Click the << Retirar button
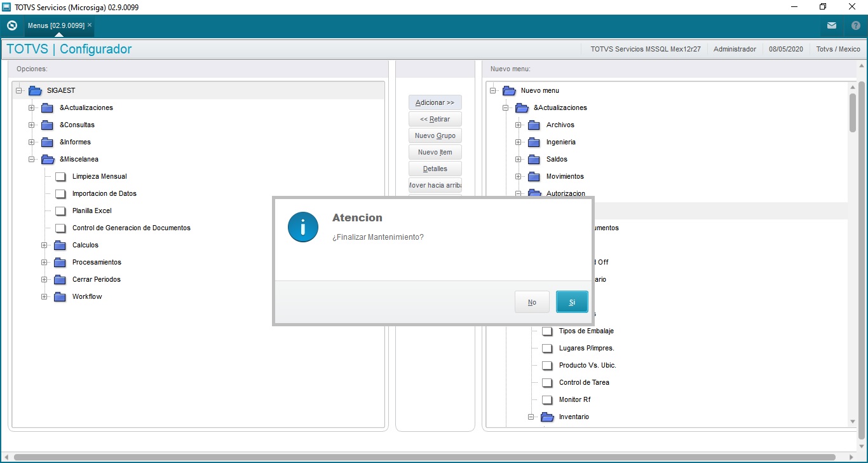868x463 pixels. tap(435, 119)
